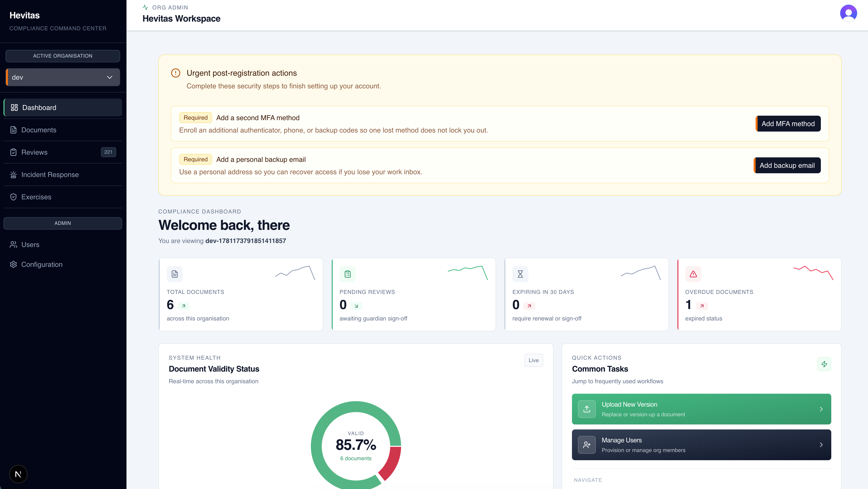The image size is (868, 489).
Task: Click the Manage Users quick action
Action: click(701, 445)
